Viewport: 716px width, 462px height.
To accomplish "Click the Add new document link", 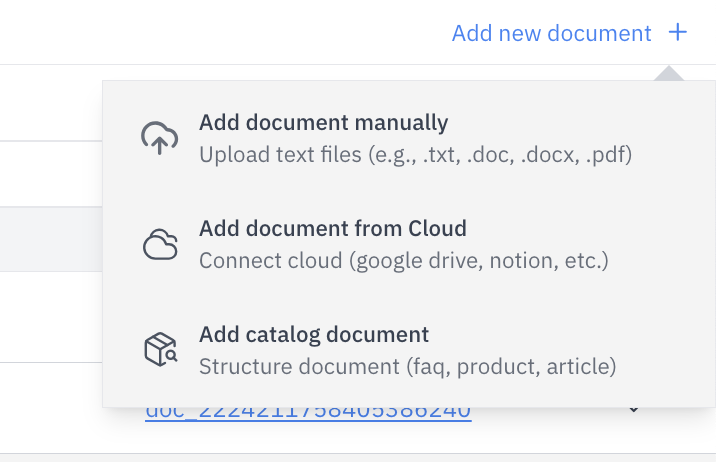I will [551, 33].
